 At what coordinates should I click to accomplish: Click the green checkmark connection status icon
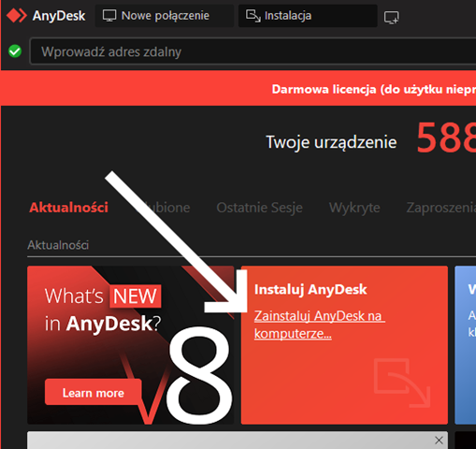(x=15, y=51)
